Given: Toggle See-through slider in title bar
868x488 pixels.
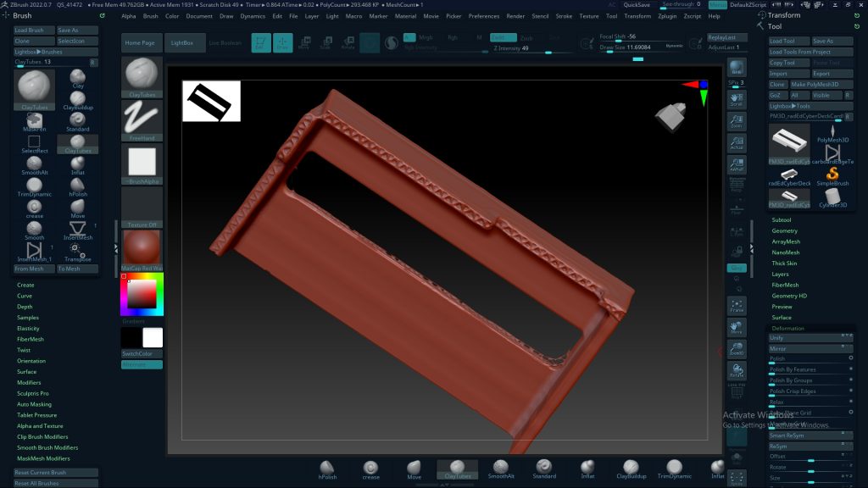Looking at the screenshot, I should click(x=682, y=4).
